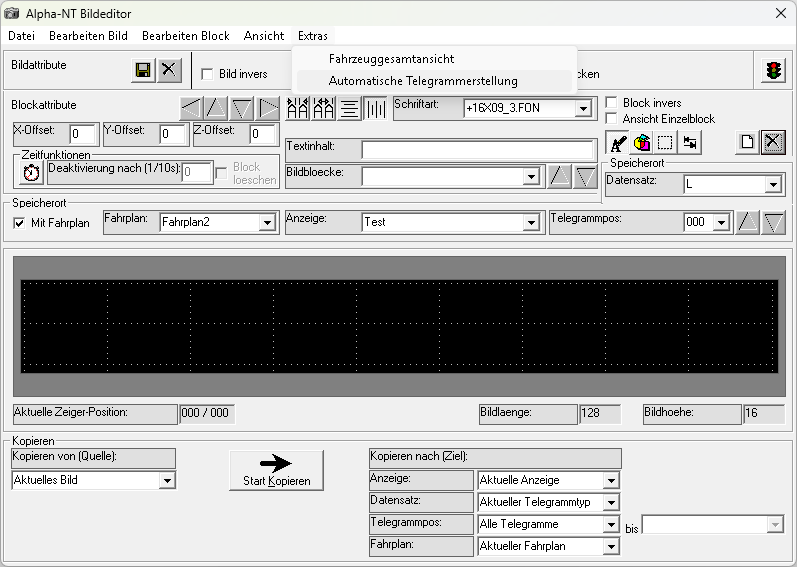The height and width of the screenshot is (567, 797).
Task: Open the Bearbeiten Bild menu
Action: click(x=88, y=36)
